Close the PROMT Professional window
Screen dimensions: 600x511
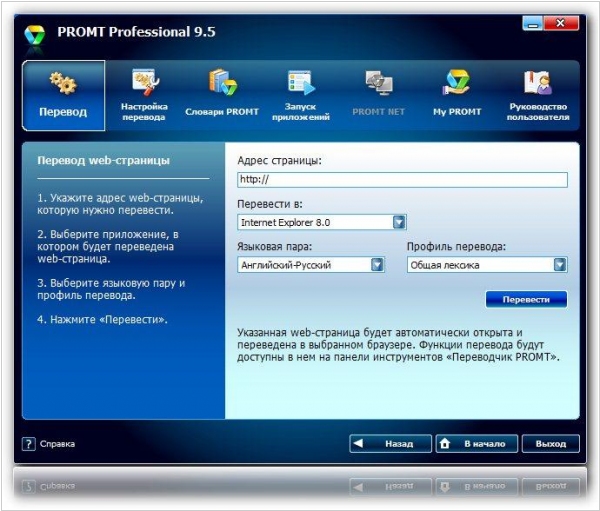point(561,23)
